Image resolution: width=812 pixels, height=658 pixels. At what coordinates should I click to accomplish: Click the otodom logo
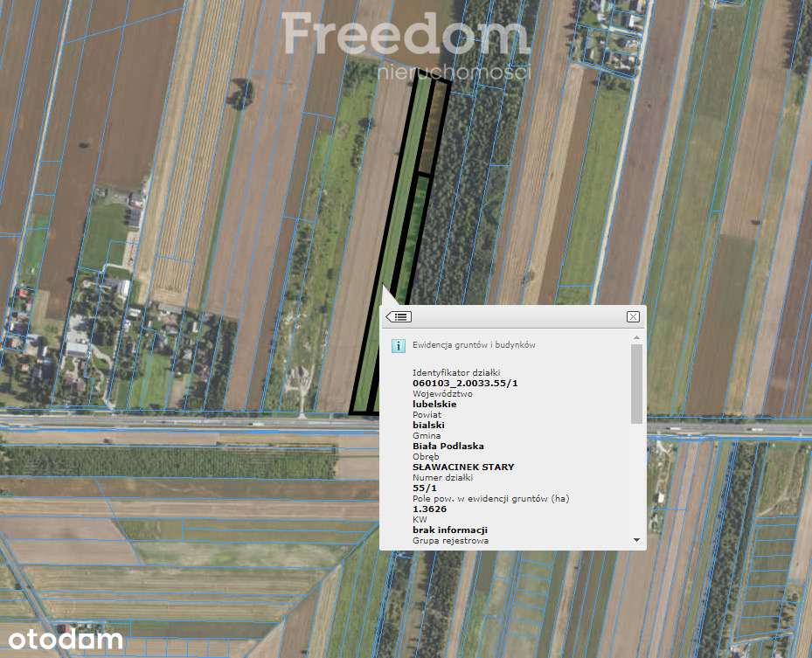click(66, 640)
